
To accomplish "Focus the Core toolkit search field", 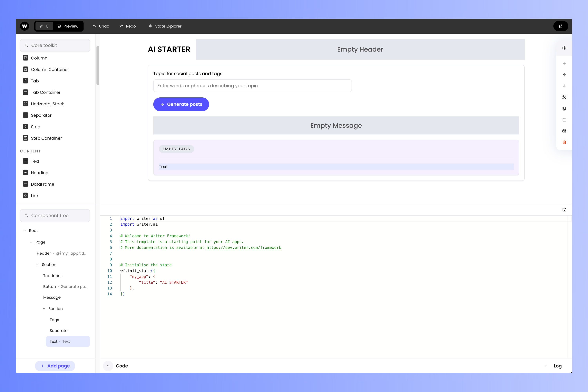I will tap(55, 45).
